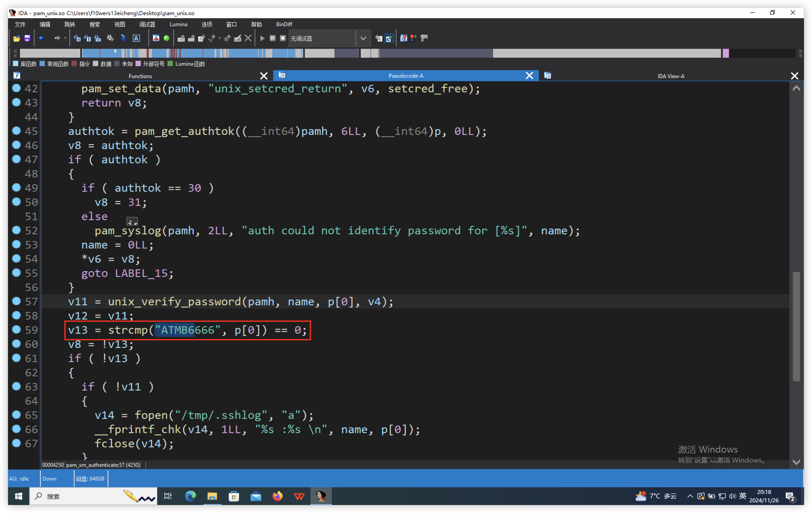Viewport: 812px width, 513px height.
Task: Pause the debugger process
Action: coord(273,38)
